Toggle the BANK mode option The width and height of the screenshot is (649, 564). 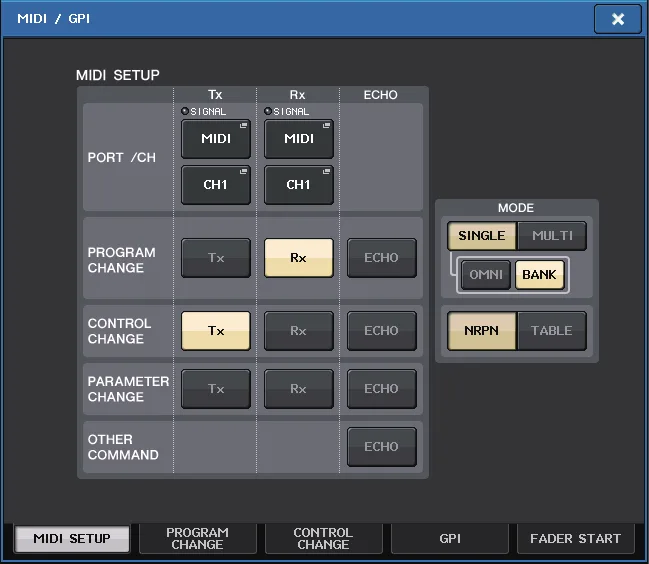(540, 275)
